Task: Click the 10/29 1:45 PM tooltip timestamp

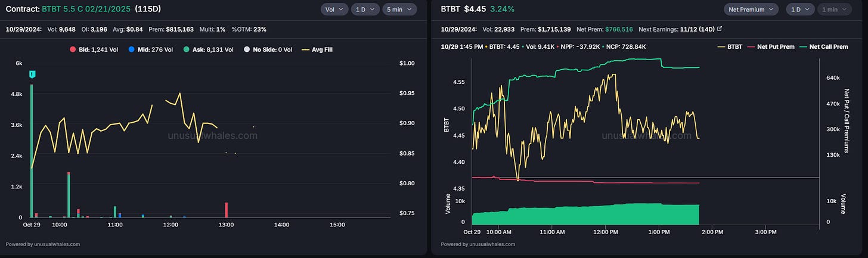Action: click(x=461, y=46)
